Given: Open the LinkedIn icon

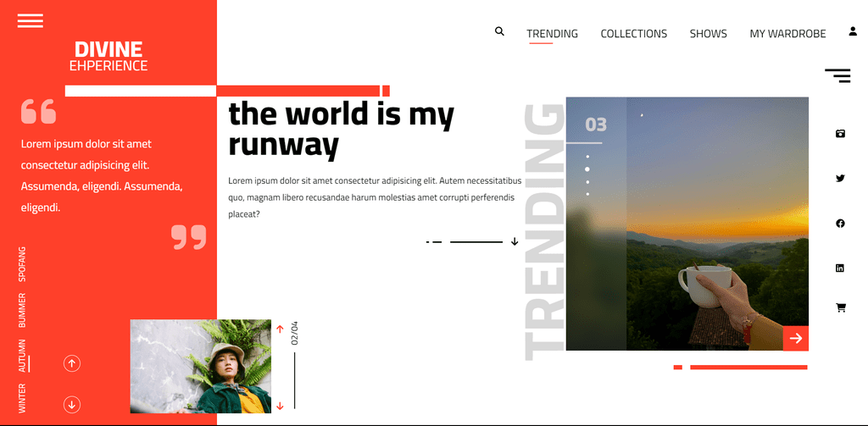Looking at the screenshot, I should (x=840, y=268).
